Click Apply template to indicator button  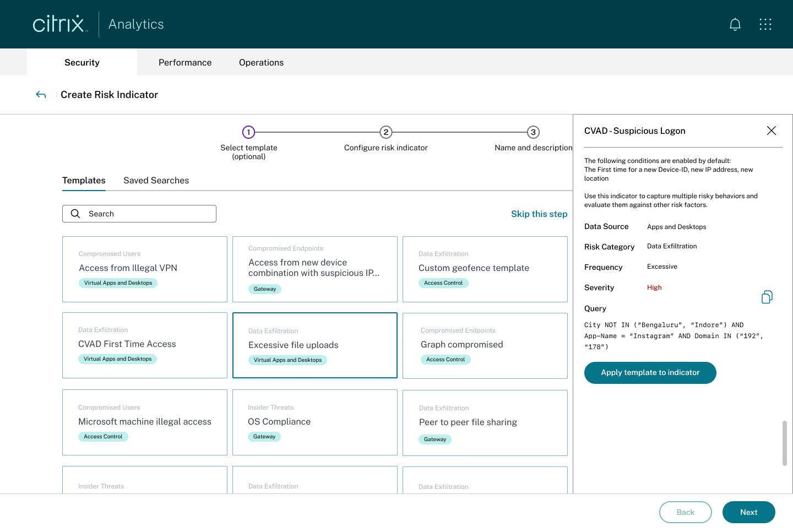coord(650,373)
